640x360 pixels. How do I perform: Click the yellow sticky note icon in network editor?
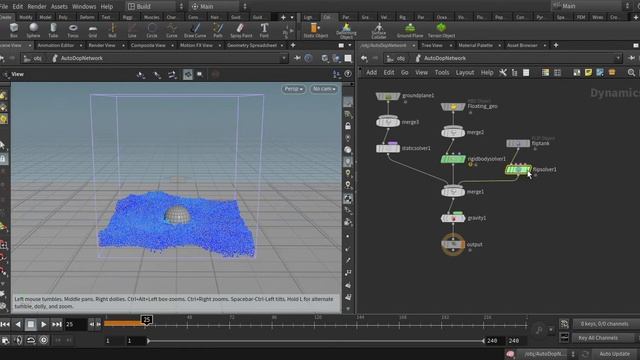tap(588, 72)
